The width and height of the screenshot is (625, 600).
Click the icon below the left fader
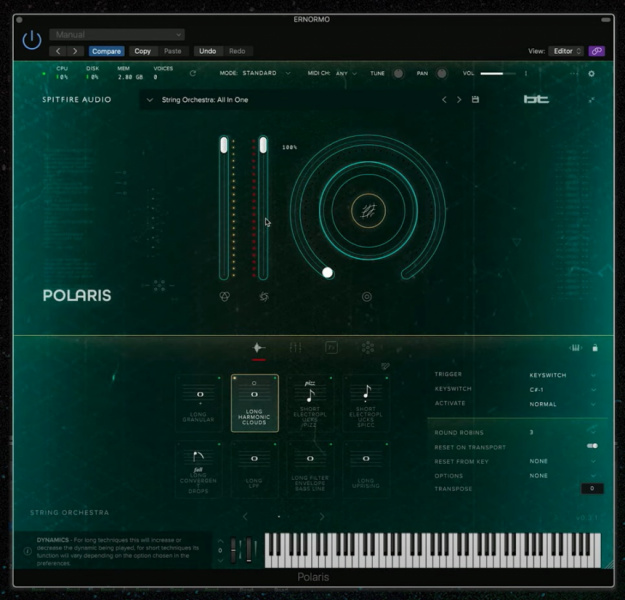(224, 296)
